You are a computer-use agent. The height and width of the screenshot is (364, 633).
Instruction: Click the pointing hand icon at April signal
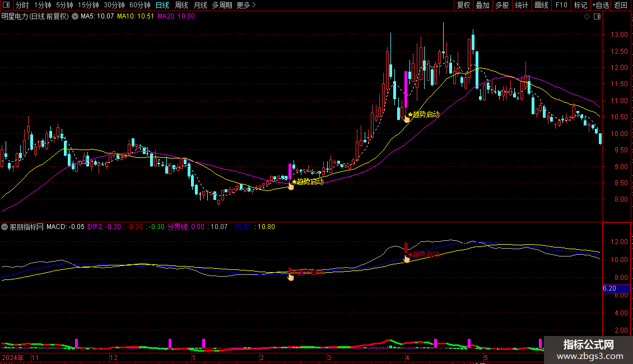click(x=407, y=119)
